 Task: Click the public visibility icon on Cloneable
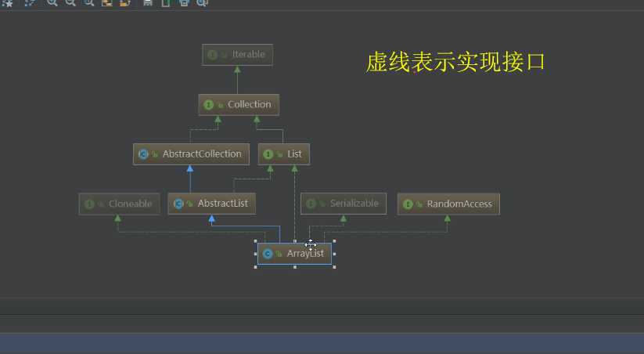click(x=101, y=204)
